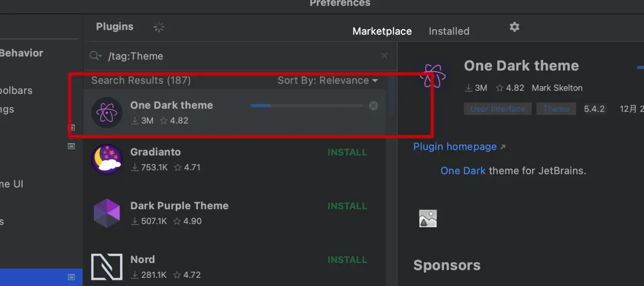Select the Nord plugin icon
This screenshot has width=644, height=286.
pyautogui.click(x=107, y=267)
